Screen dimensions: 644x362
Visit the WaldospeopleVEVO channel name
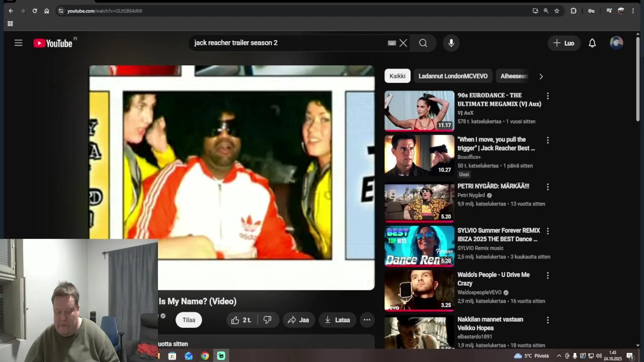tap(479, 293)
